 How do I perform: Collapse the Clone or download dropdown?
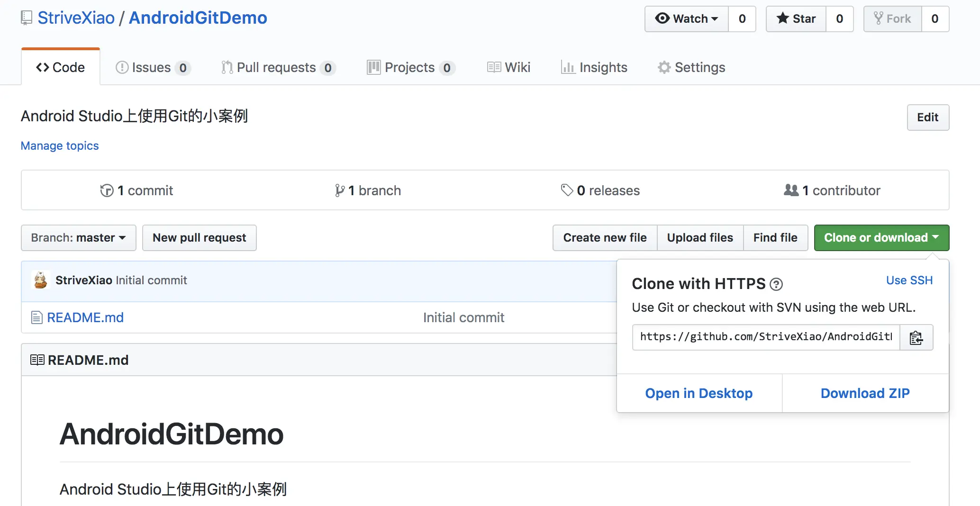click(881, 238)
